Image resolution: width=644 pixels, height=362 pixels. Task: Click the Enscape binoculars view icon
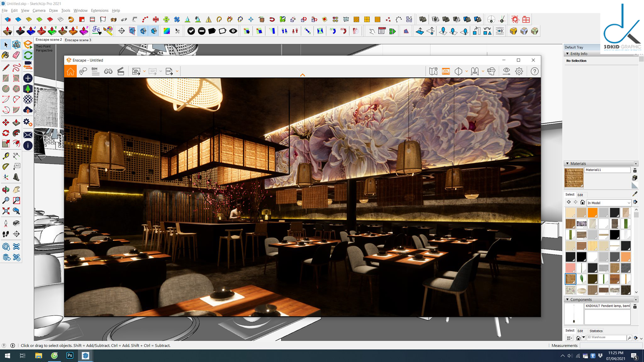(108, 71)
